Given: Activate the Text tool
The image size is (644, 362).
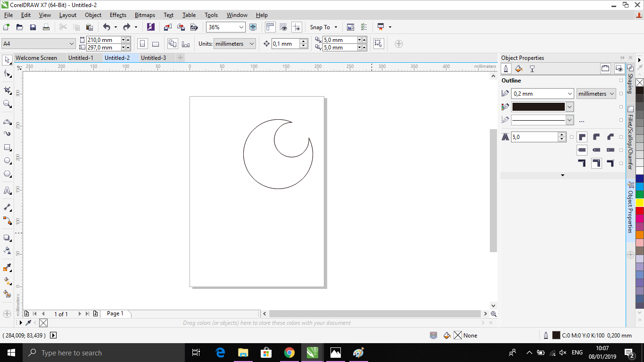Looking at the screenshot, I should pos(7,191).
